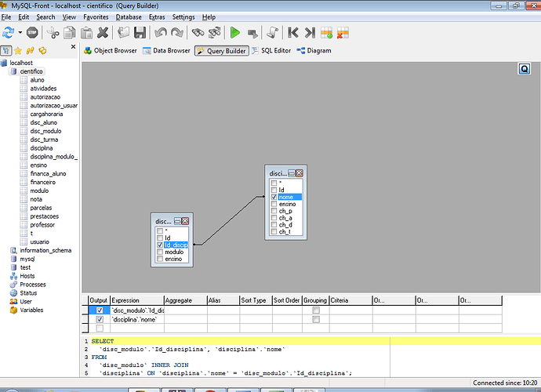Toggle Output checkbox for disciplina.nome row
The width and height of the screenshot is (541, 392).
tap(100, 320)
